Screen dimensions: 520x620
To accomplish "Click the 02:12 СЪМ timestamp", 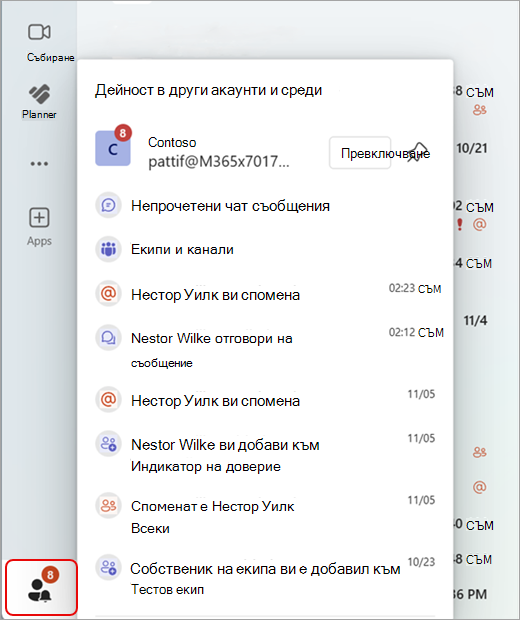I will click(416, 332).
